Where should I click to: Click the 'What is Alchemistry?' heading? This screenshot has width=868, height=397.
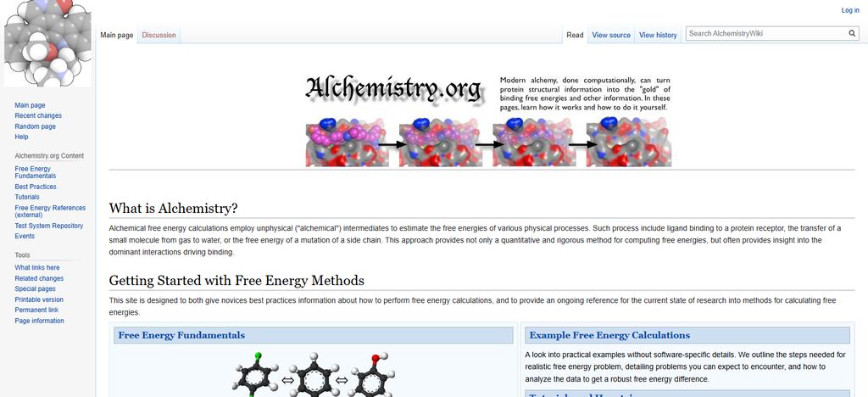coord(173,208)
